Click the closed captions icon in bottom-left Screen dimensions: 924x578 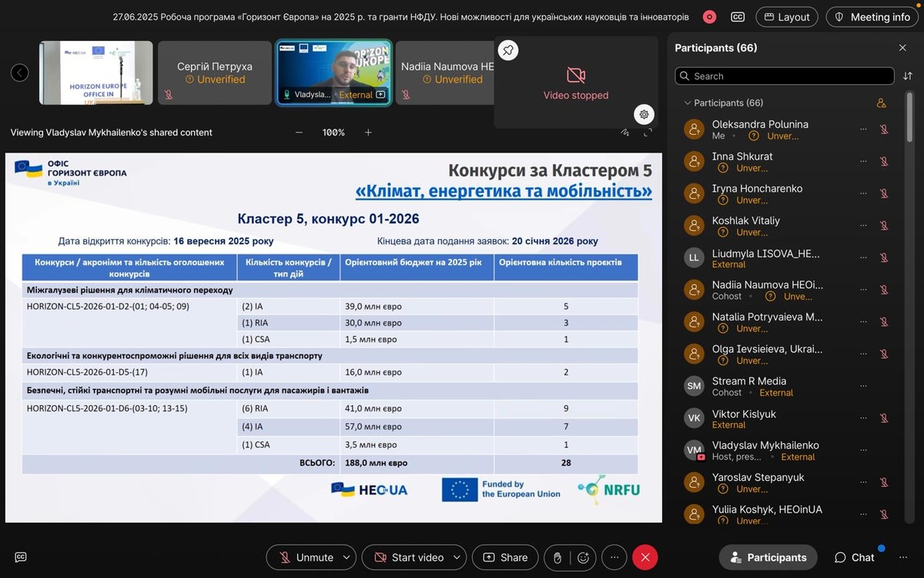21,557
